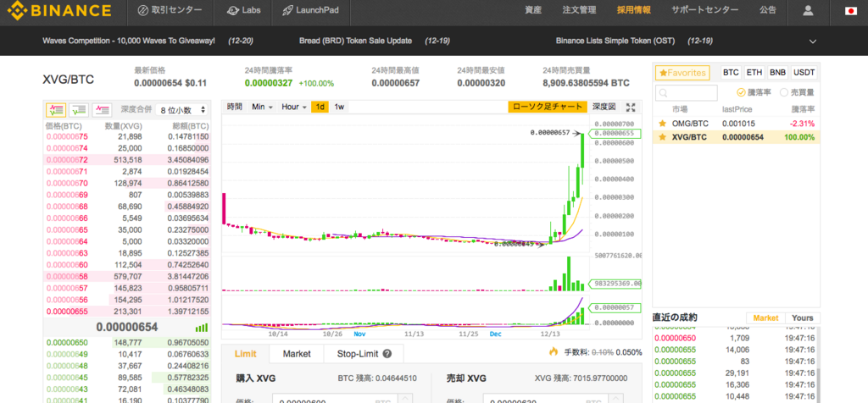Click the fee flame icon
868x403 pixels.
(x=554, y=351)
